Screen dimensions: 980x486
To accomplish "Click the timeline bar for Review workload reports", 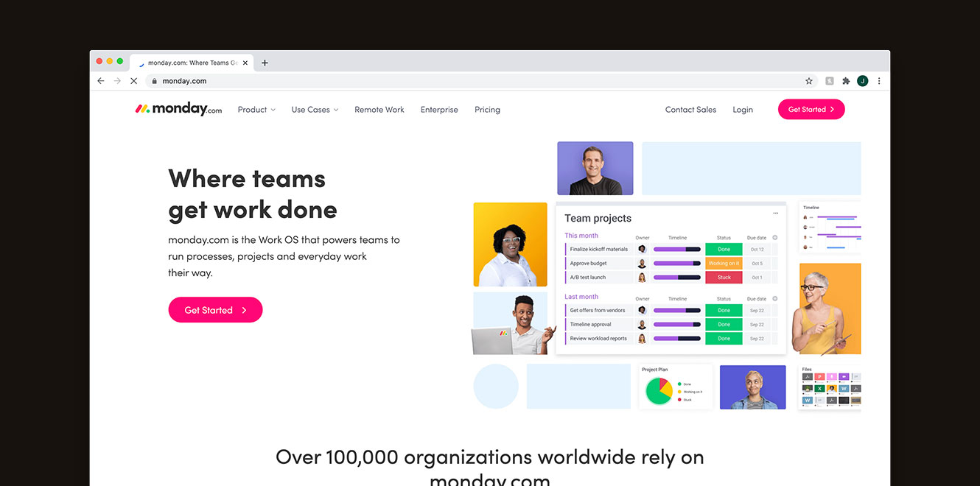I will click(x=677, y=339).
